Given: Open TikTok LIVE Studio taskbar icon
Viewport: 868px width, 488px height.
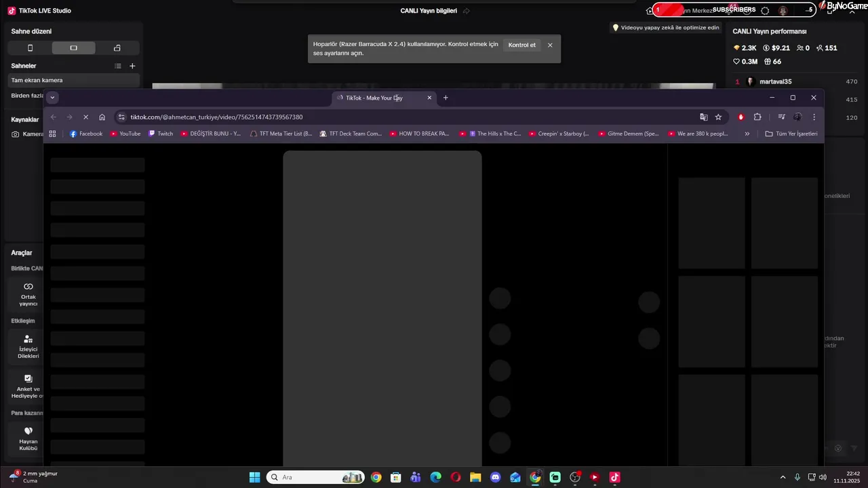Looking at the screenshot, I should 614,477.
